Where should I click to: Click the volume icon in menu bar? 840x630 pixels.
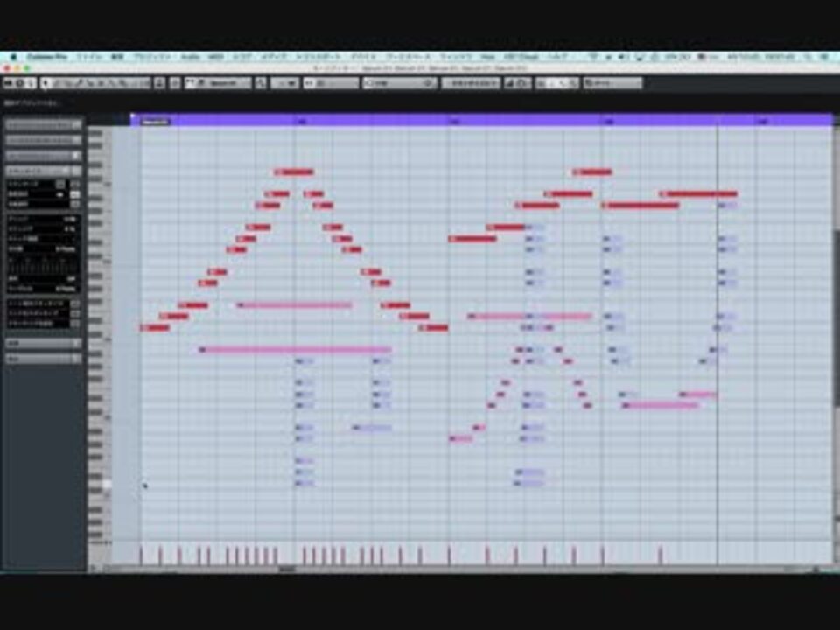pos(622,56)
